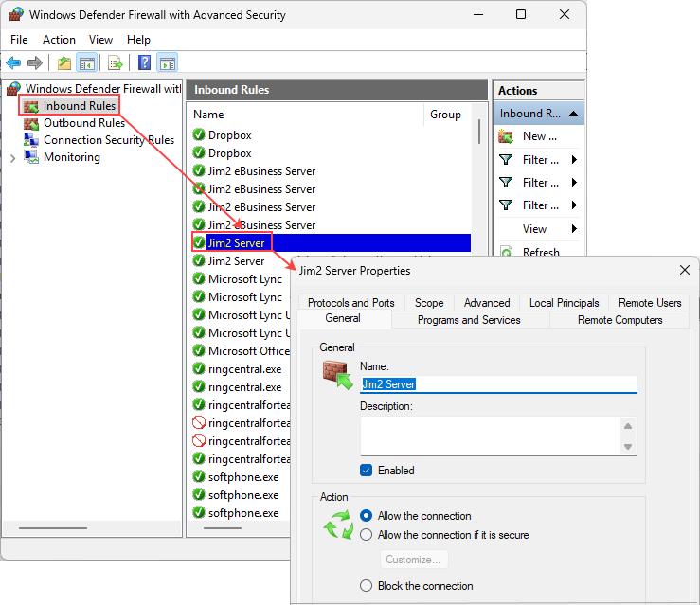Image resolution: width=700 pixels, height=605 pixels.
Task: Select Allow the connection radio button
Action: click(366, 516)
